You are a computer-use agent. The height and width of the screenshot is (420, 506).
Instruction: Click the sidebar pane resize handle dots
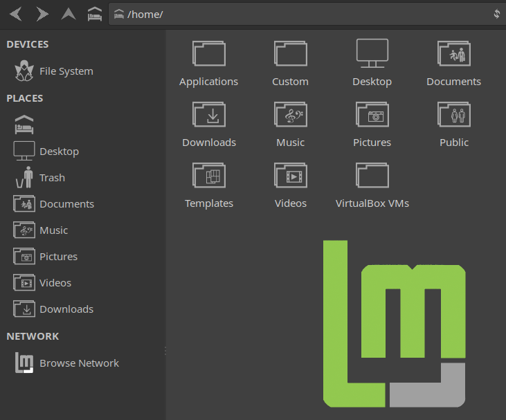pyautogui.click(x=165, y=351)
